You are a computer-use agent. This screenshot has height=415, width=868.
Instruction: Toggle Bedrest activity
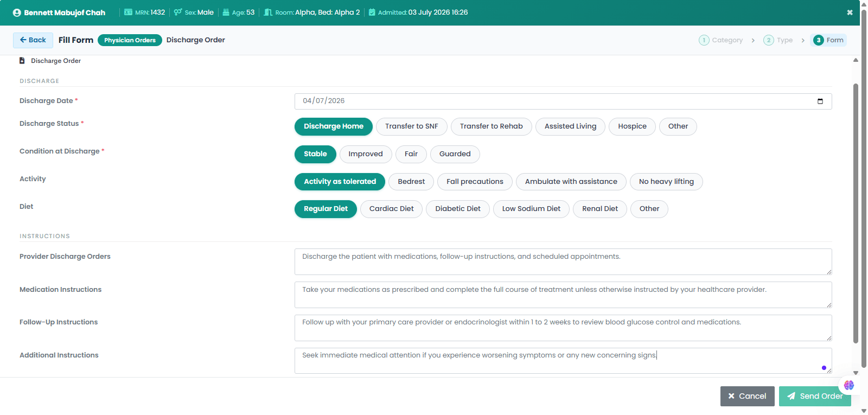(x=411, y=182)
